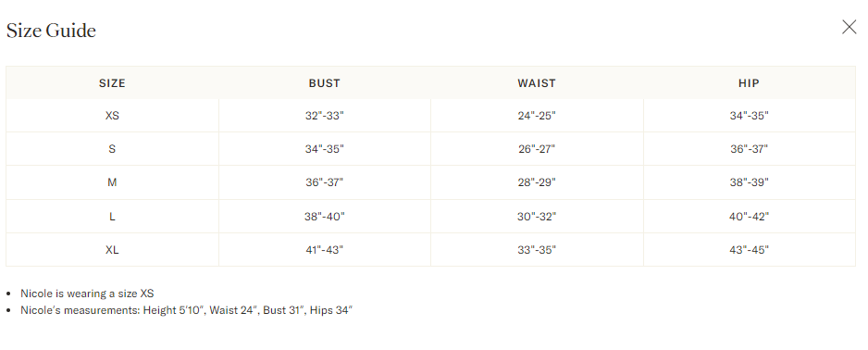Click the 26"-27" waist measurement cell
Image resolution: width=868 pixels, height=350 pixels.
pyautogui.click(x=537, y=149)
